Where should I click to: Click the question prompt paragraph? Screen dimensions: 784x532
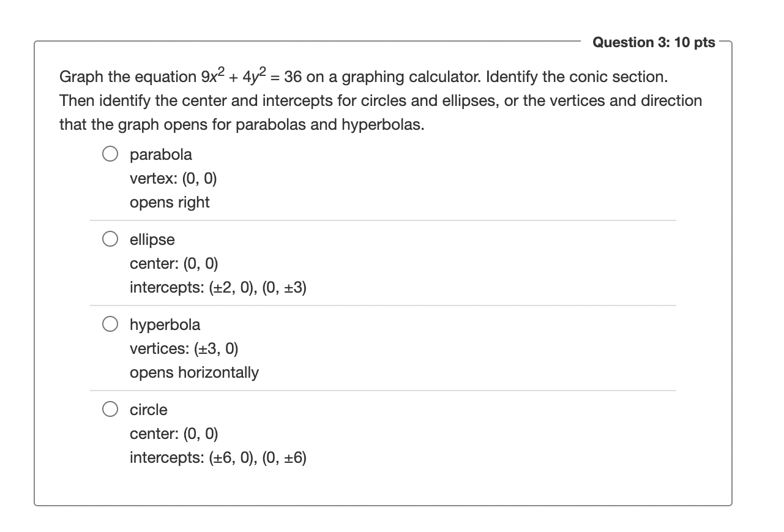[379, 100]
